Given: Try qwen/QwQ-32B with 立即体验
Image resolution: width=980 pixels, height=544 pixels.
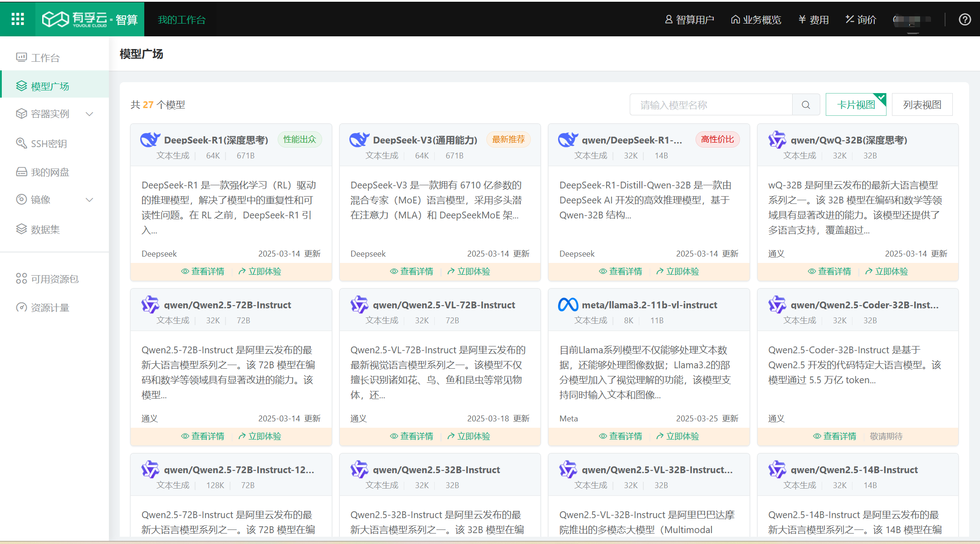Looking at the screenshot, I should coord(887,271).
